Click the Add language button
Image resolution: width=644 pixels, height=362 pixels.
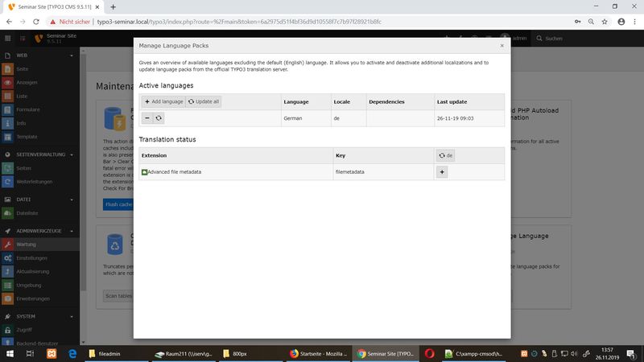(163, 101)
